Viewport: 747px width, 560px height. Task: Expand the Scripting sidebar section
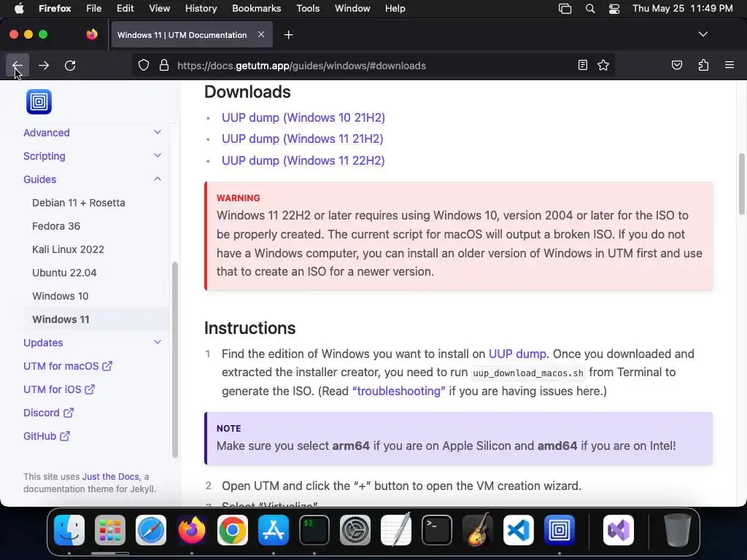point(158,156)
